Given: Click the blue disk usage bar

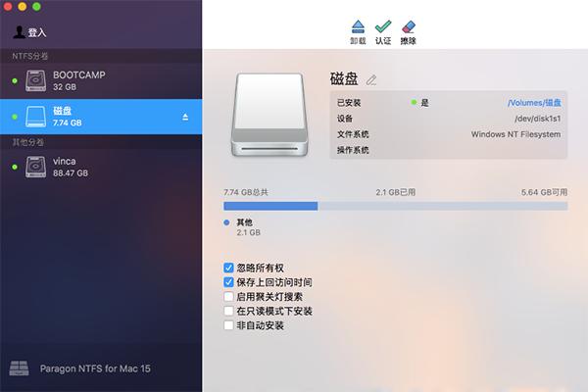Looking at the screenshot, I should coord(270,207).
